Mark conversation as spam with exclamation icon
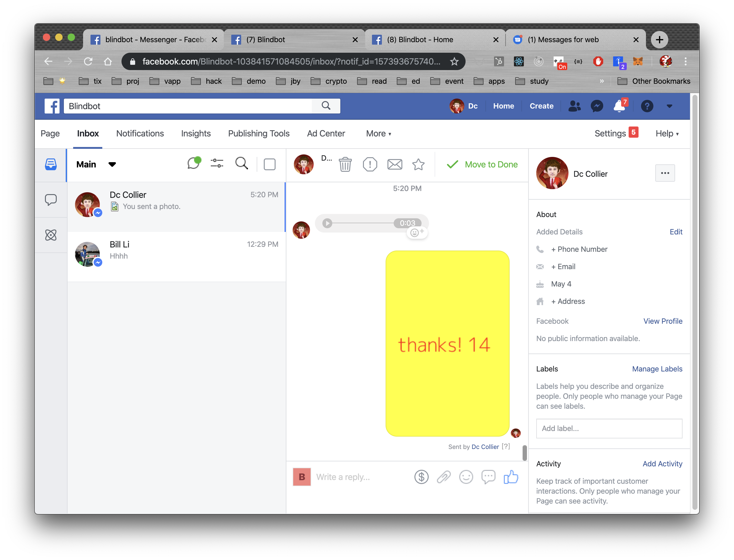The width and height of the screenshot is (734, 560). point(370,164)
